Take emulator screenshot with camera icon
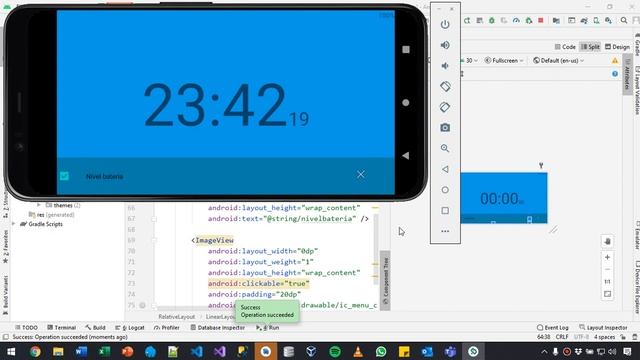 (445, 128)
